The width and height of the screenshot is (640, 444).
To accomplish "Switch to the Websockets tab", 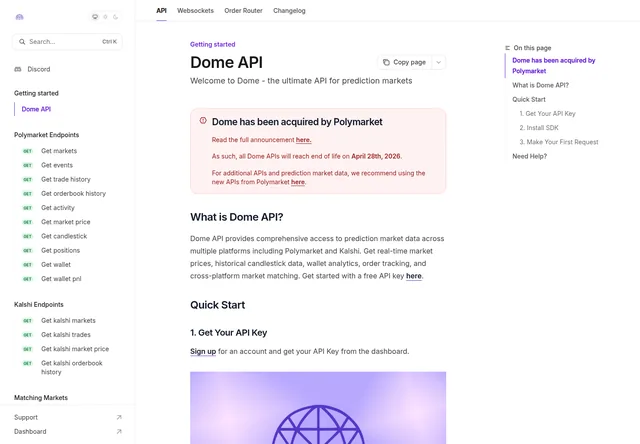I will pos(195,11).
